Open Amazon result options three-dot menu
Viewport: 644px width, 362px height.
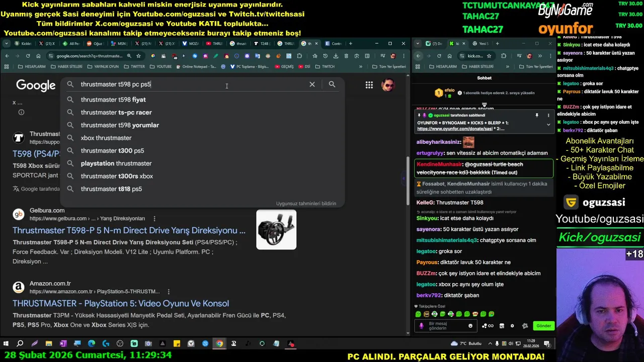[x=169, y=292]
